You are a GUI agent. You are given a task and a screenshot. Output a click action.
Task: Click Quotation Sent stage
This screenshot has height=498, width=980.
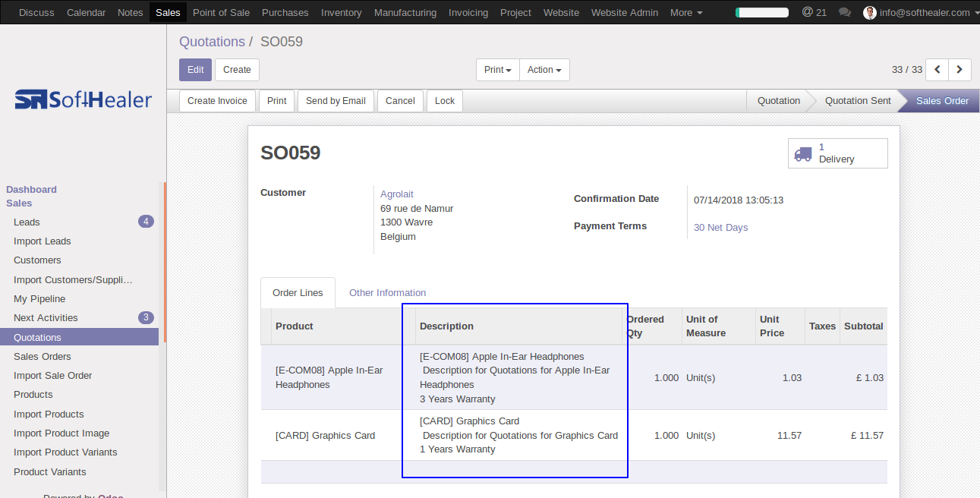point(858,101)
